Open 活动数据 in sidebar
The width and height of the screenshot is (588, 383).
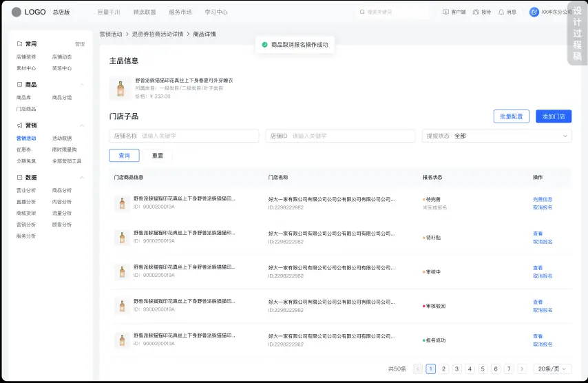[62, 138]
